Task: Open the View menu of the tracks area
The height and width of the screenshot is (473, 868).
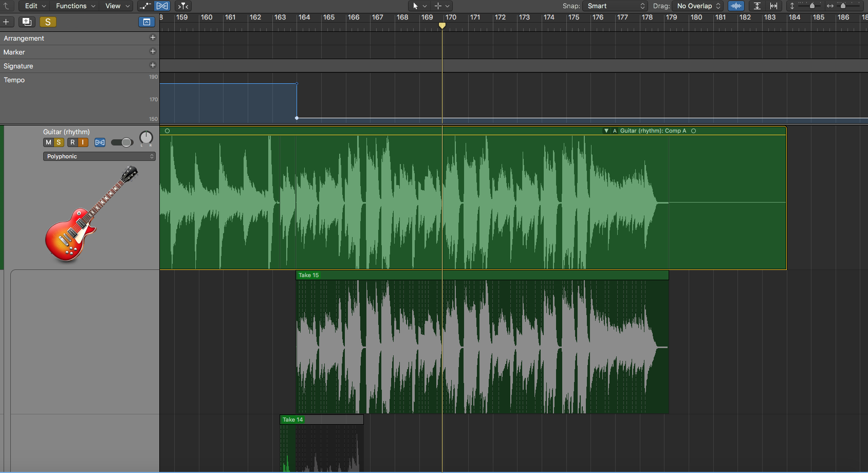Action: 117,6
